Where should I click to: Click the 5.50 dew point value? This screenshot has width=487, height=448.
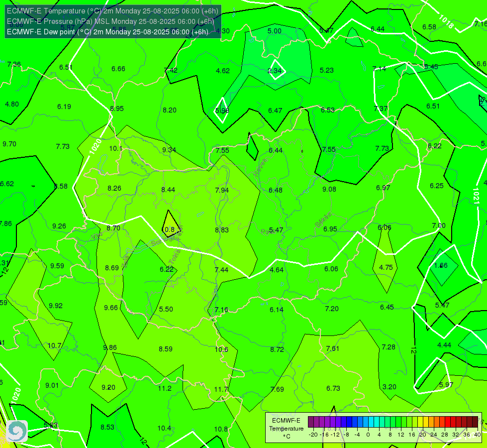(166, 309)
